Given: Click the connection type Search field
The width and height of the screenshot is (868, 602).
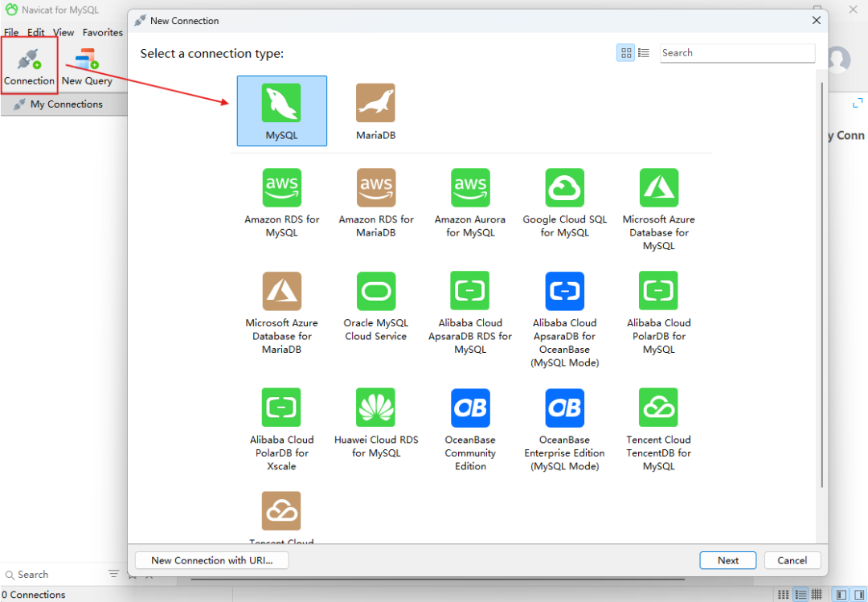Looking at the screenshot, I should (x=737, y=53).
